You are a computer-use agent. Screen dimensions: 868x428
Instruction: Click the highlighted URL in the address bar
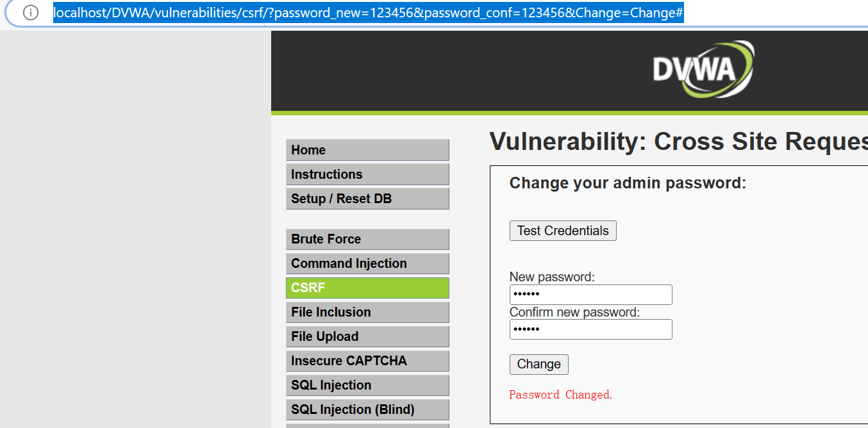[x=368, y=13]
